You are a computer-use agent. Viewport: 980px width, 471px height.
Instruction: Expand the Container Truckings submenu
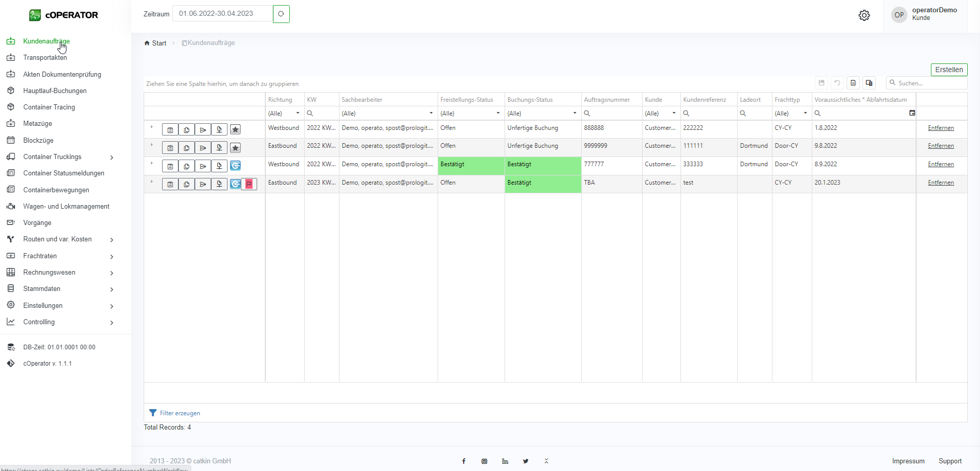tap(111, 157)
